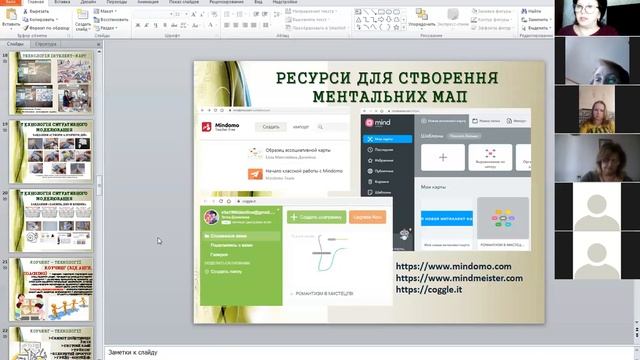Screen dimensions: 640x360
Task: Decrease the font size with the smaller A icon
Action: point(203,14)
